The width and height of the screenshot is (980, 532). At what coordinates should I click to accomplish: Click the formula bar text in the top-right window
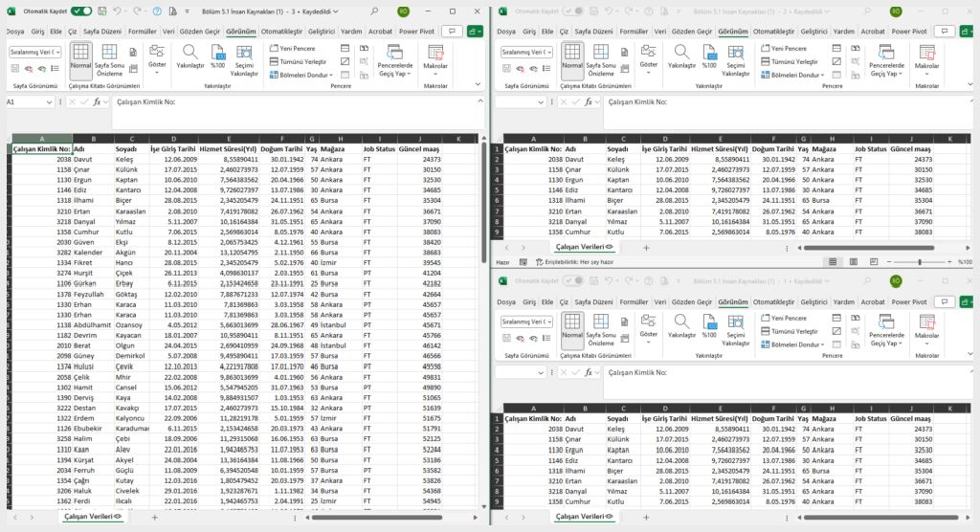pyautogui.click(x=637, y=101)
